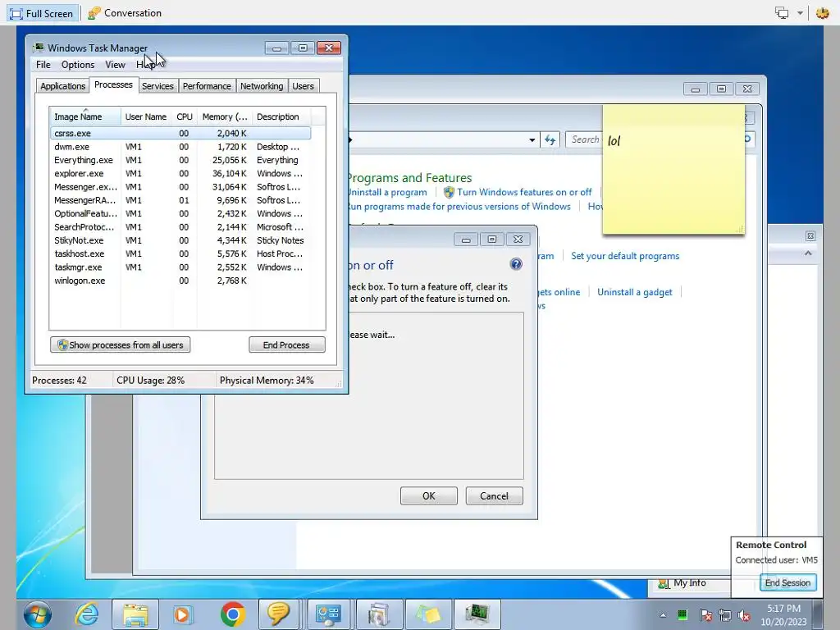840x630 pixels.
Task: Open Task Manager File menu
Action: 43,65
